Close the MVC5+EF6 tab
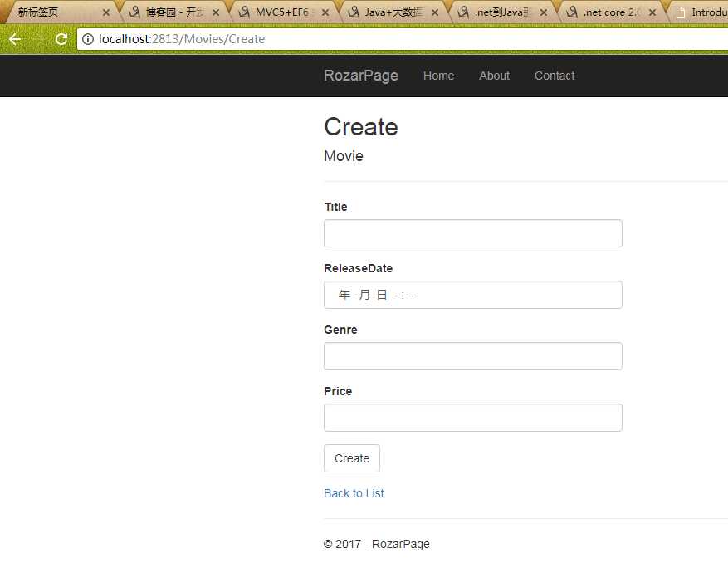 point(325,12)
